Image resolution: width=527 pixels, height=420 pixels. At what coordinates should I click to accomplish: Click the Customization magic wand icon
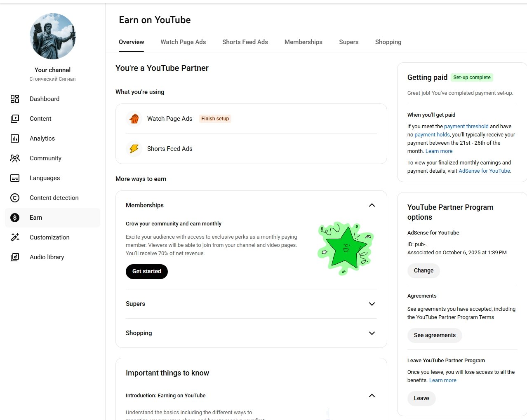(15, 237)
